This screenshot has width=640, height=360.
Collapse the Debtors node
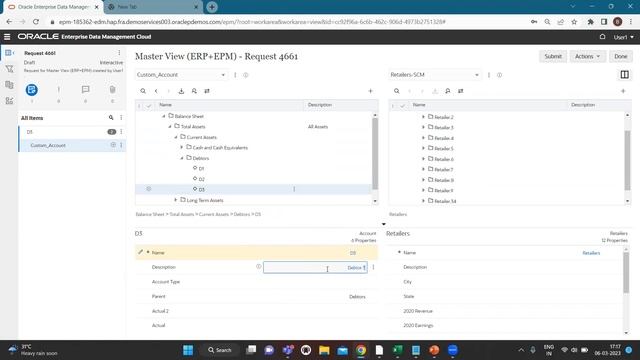[x=182, y=158]
